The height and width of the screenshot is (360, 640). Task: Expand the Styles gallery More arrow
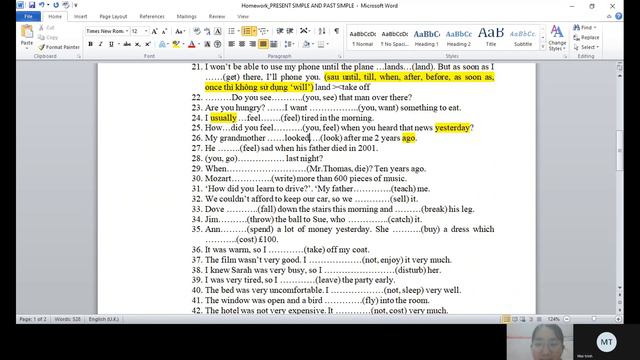click(542, 47)
